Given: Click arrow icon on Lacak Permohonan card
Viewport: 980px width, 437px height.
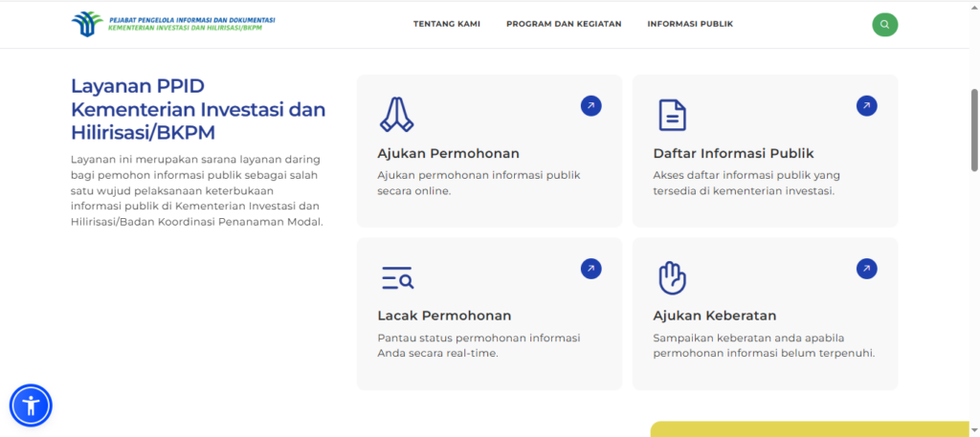Looking at the screenshot, I should [x=590, y=269].
